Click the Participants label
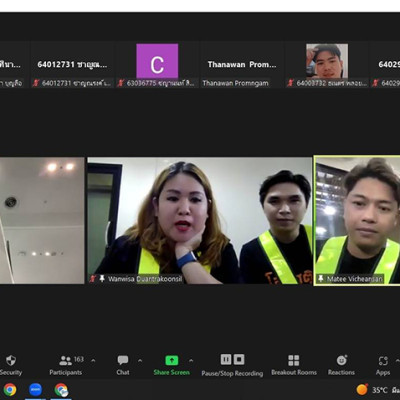Viewport: 400px width, 400px height. pyautogui.click(x=65, y=372)
